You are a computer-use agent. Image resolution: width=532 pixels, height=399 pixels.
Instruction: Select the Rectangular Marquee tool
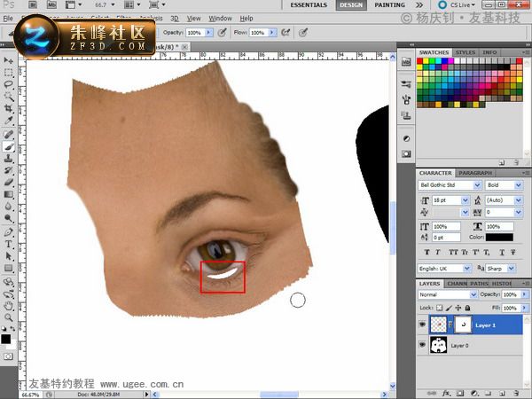(9, 73)
